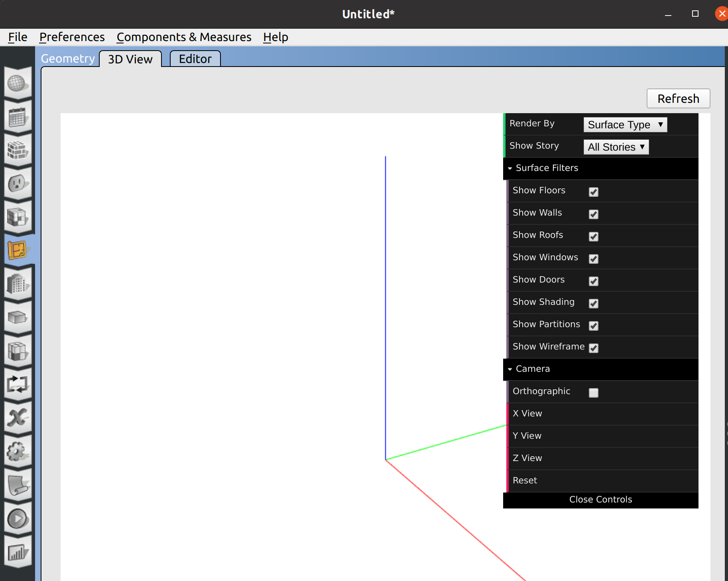Open the Simulation Settings gear icon

[x=18, y=451]
